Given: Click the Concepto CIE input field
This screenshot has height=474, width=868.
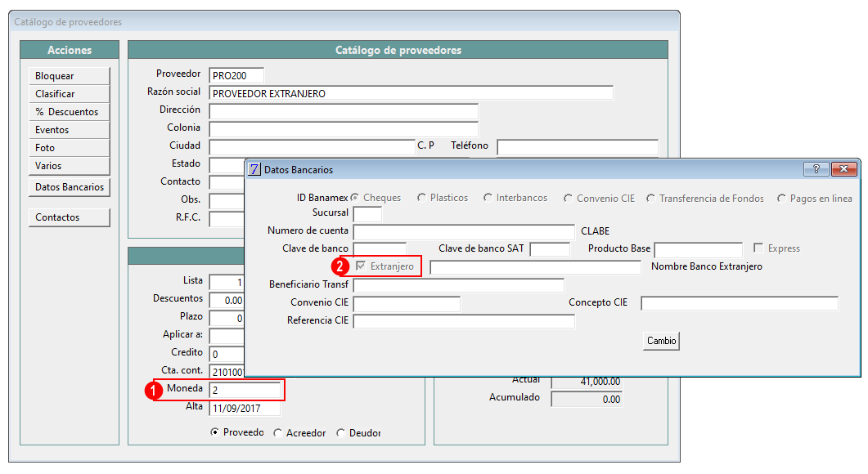Looking at the screenshot, I should click(x=740, y=303).
